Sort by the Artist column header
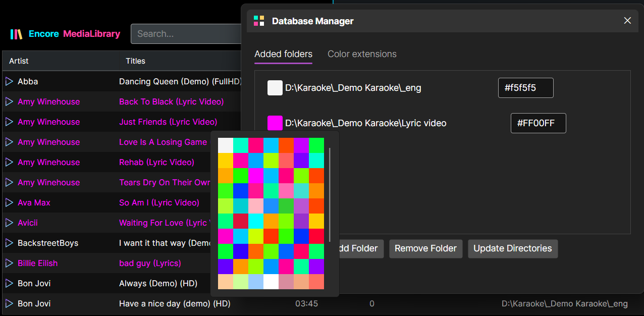This screenshot has height=316, width=644. click(x=19, y=61)
